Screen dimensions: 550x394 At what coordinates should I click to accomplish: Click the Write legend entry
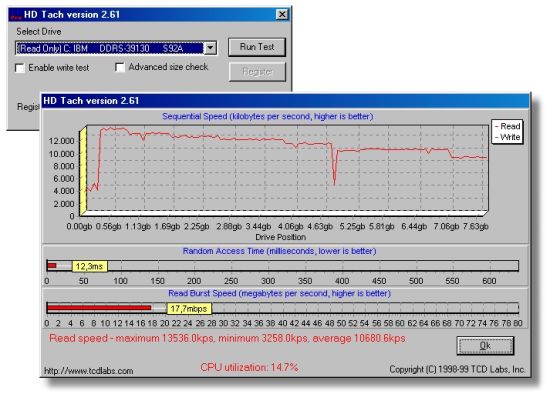point(508,137)
